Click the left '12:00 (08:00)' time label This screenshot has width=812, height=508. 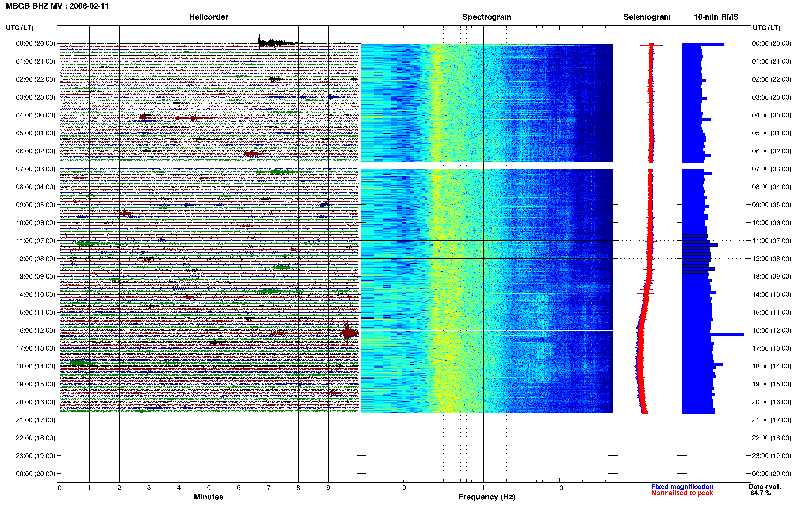[x=36, y=259]
